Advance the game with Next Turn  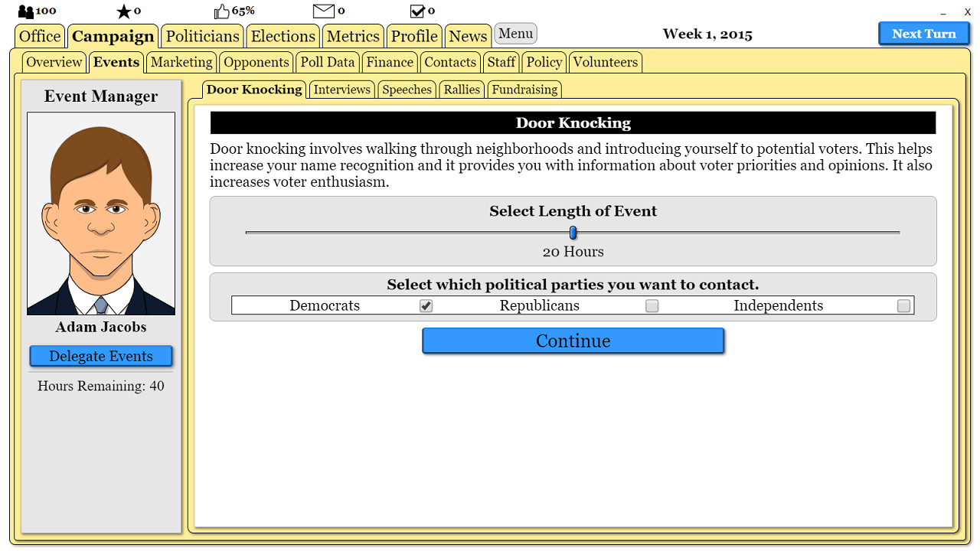point(923,33)
